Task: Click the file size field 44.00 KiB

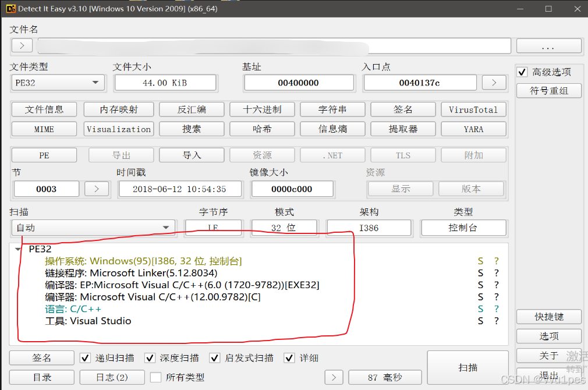Action: 165,83
